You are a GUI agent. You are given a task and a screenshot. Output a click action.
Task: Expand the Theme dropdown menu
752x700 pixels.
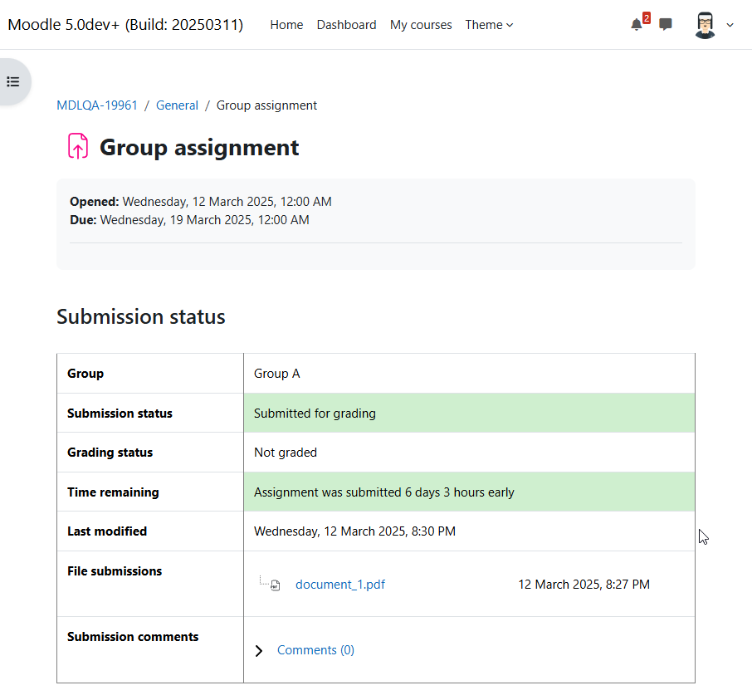pyautogui.click(x=489, y=25)
